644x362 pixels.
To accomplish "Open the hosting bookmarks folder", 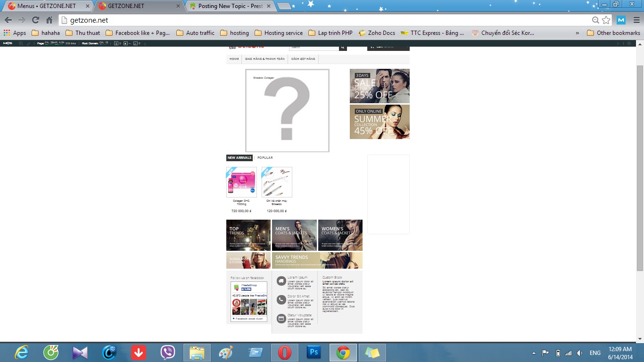I will point(234,33).
